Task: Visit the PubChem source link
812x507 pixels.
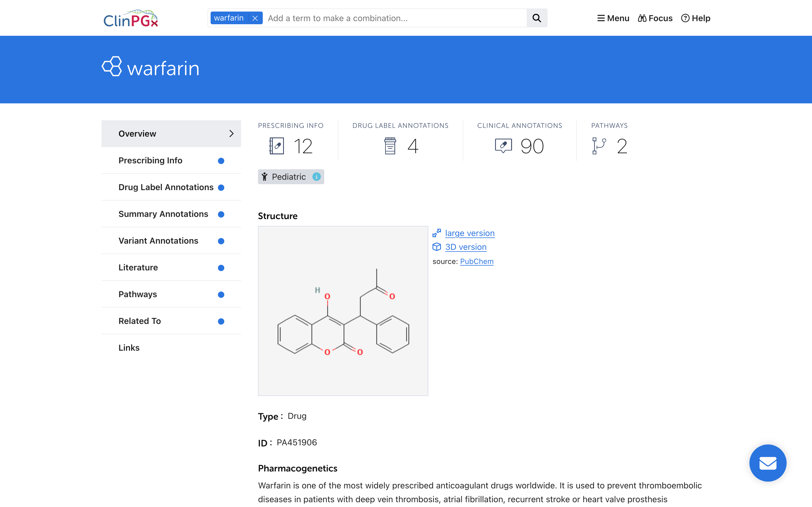Action: 476,261
